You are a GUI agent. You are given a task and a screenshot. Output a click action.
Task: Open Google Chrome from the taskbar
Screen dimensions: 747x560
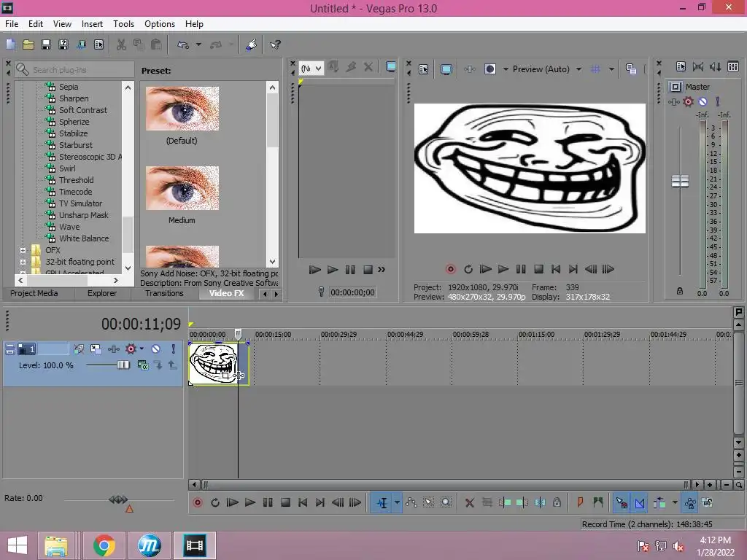[104, 545]
